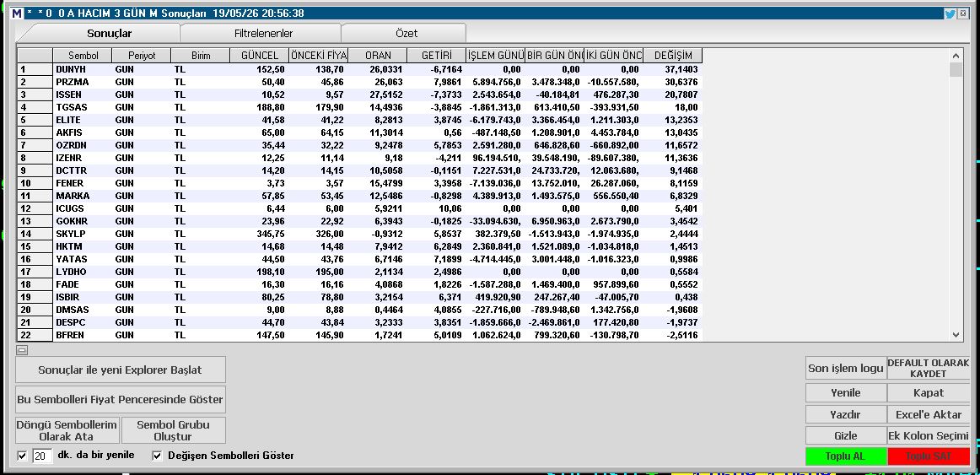Screen dimensions: 980x475
Task: Click Sembol Grubu Oluştur button
Action: click(173, 430)
